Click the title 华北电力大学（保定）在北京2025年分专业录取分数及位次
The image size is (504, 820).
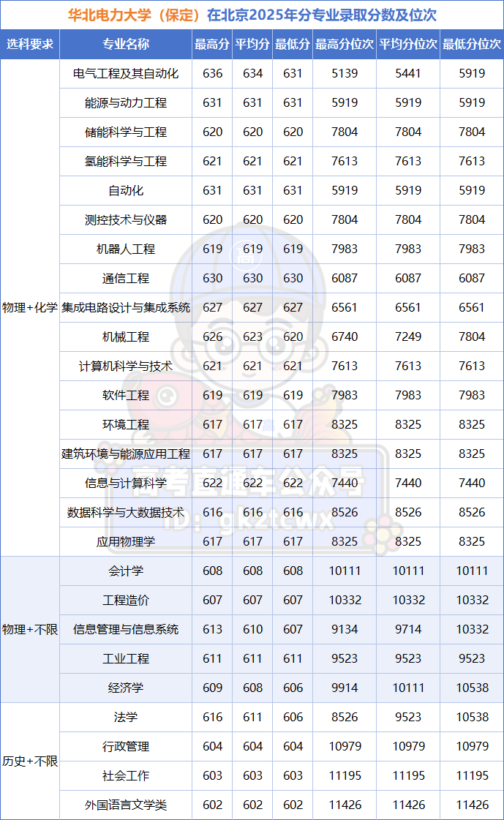(x=252, y=15)
